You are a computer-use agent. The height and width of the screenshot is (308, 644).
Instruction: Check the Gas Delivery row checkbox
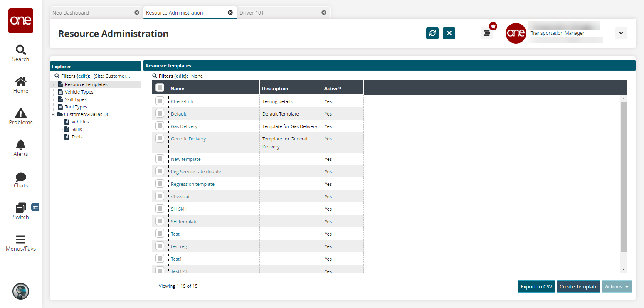click(x=160, y=126)
